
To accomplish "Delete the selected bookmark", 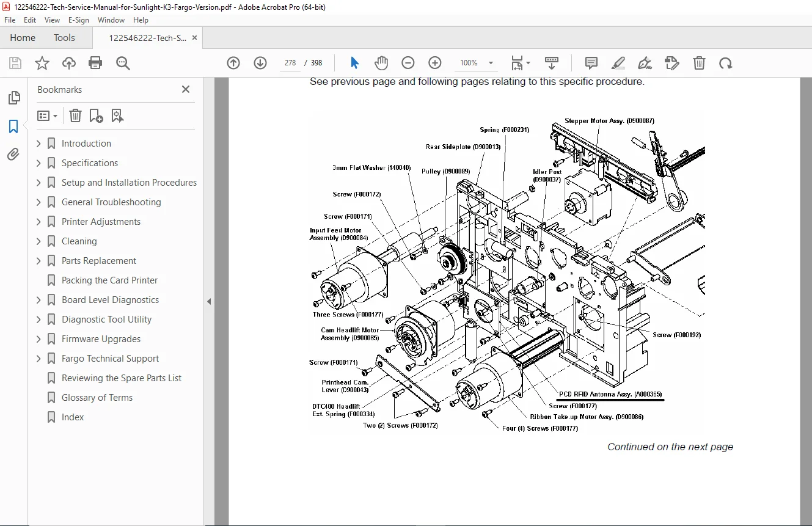I will (x=75, y=115).
